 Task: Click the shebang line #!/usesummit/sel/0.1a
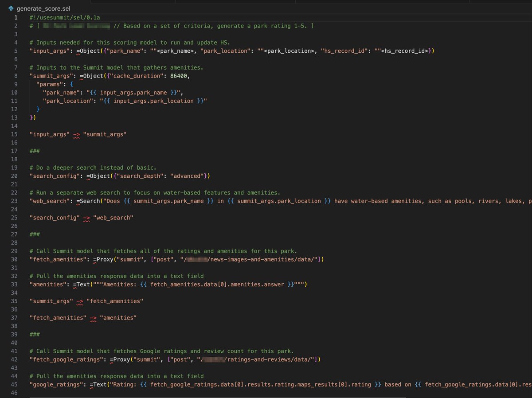point(65,18)
